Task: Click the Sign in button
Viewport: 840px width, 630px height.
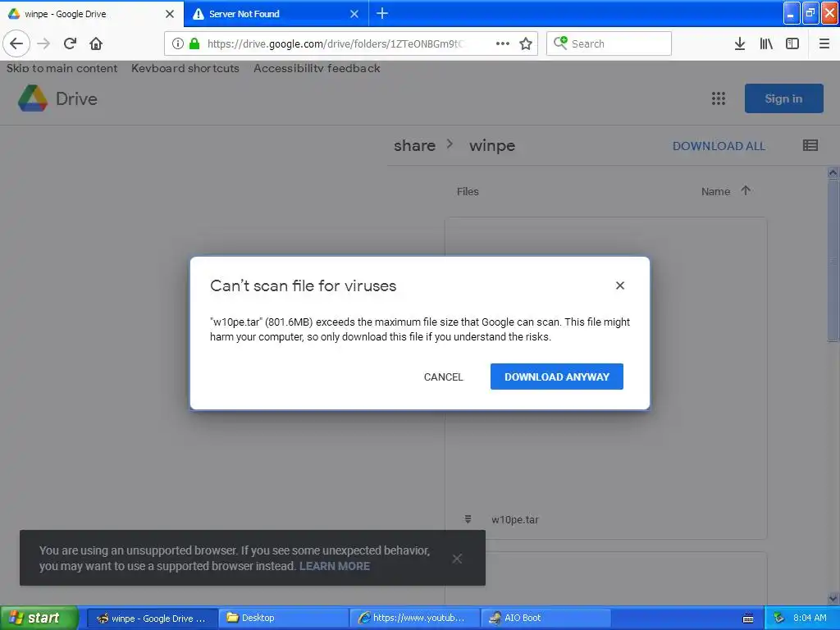Action: (783, 98)
